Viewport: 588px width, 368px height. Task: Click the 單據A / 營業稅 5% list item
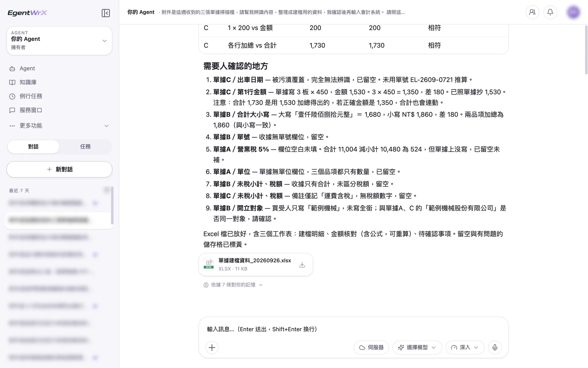pyautogui.click(x=356, y=154)
